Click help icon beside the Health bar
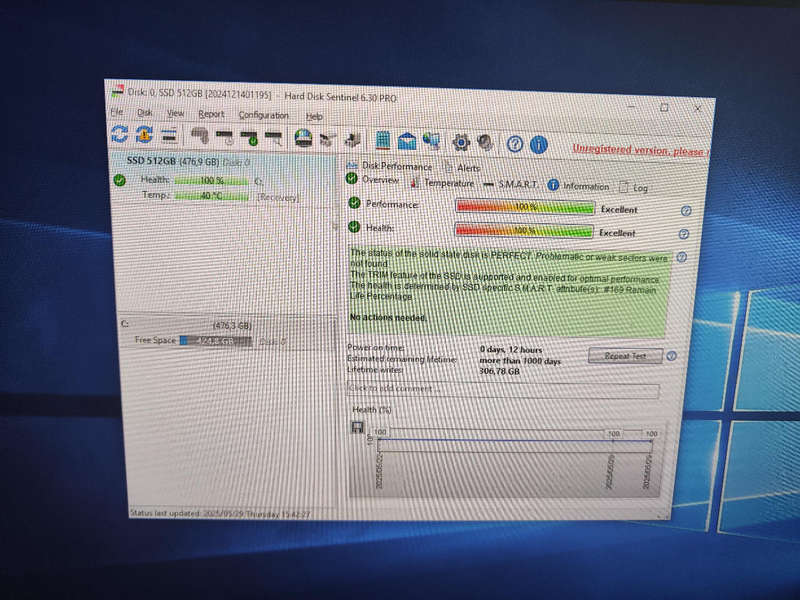The image size is (800, 600). (x=684, y=234)
